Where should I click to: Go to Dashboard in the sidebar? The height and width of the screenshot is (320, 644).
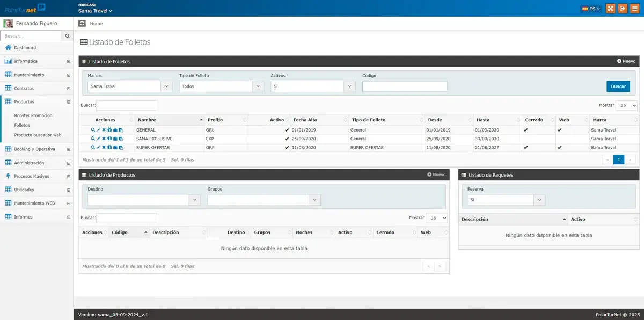25,48
